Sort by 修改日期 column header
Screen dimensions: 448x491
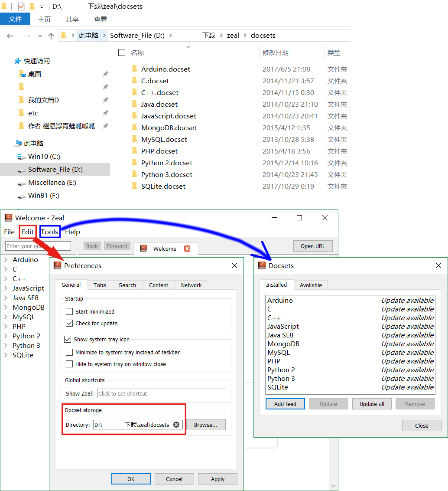coord(275,52)
